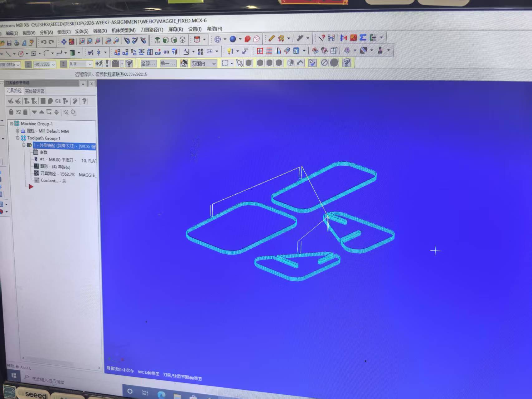Image resolution: width=532 pixels, height=399 pixels.
Task: Open toolpath manager help question mark
Action: click(84, 101)
